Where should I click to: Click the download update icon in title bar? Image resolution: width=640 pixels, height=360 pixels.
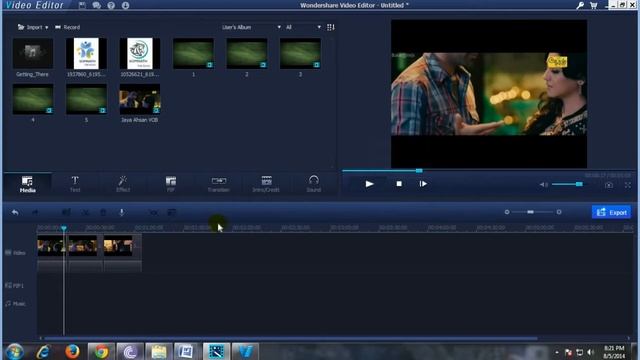click(125, 5)
